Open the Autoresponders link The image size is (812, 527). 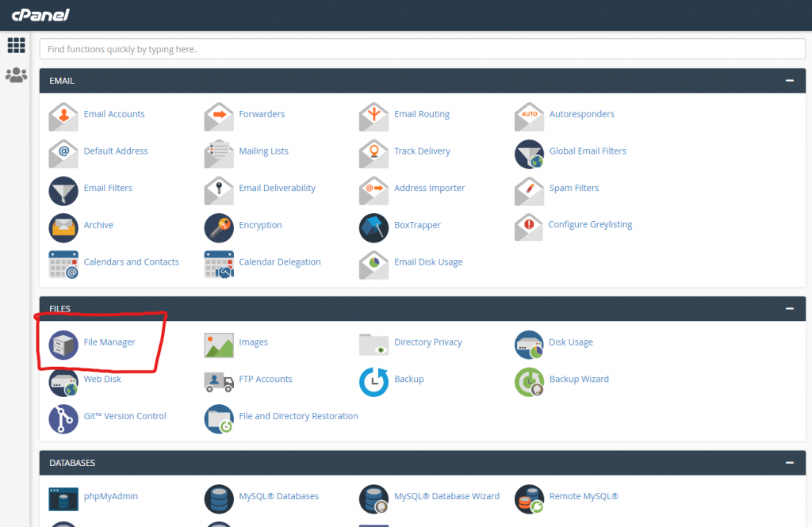(581, 114)
